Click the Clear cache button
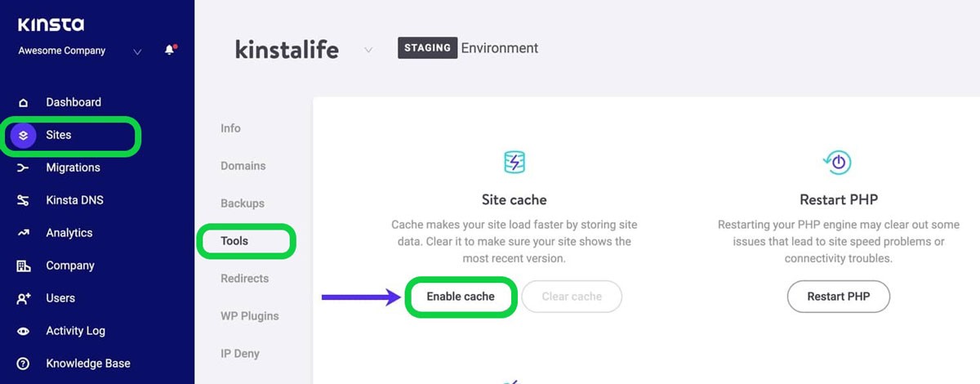 571,297
